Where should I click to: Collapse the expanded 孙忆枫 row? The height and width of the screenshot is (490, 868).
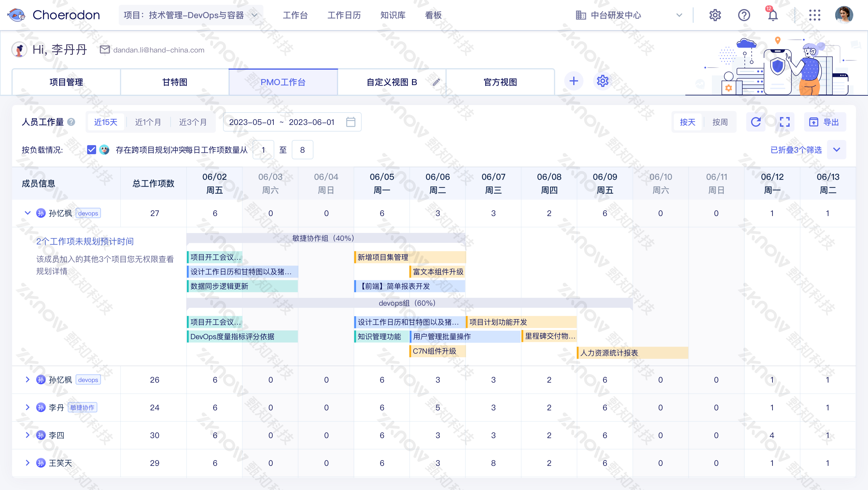click(28, 213)
